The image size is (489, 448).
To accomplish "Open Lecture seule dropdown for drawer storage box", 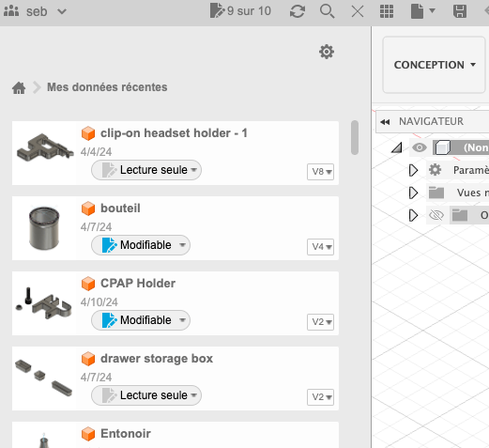I will click(x=146, y=395).
